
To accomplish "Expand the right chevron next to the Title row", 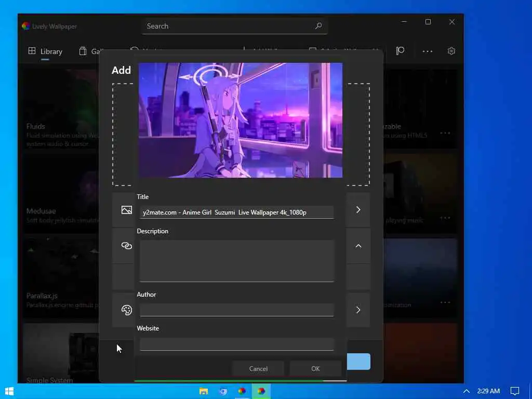I will point(358,210).
